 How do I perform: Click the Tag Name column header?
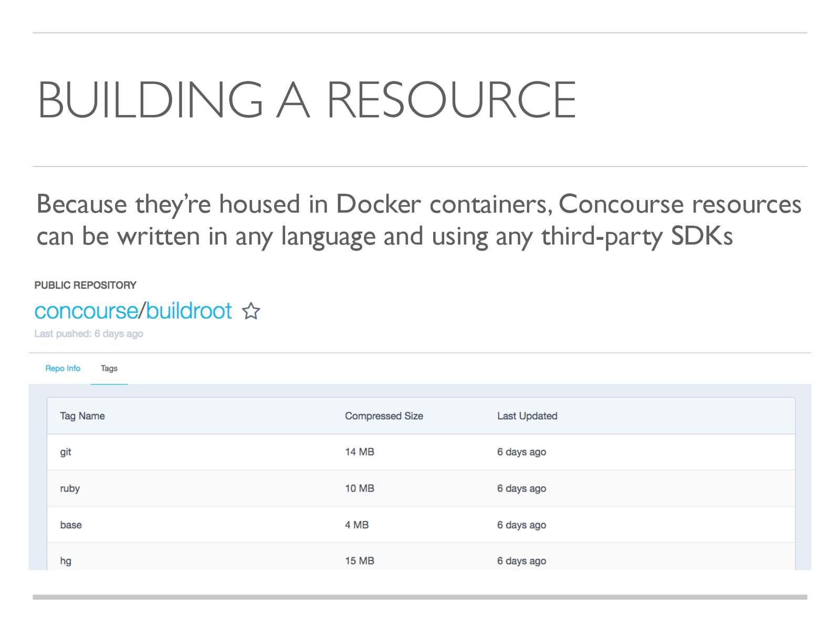(82, 416)
